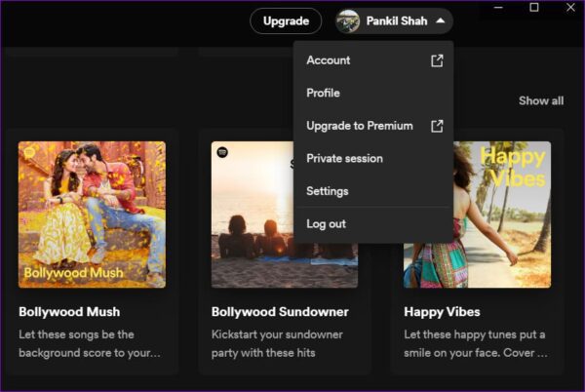The width and height of the screenshot is (585, 392).
Task: Click external link icon beside Account
Action: point(438,60)
